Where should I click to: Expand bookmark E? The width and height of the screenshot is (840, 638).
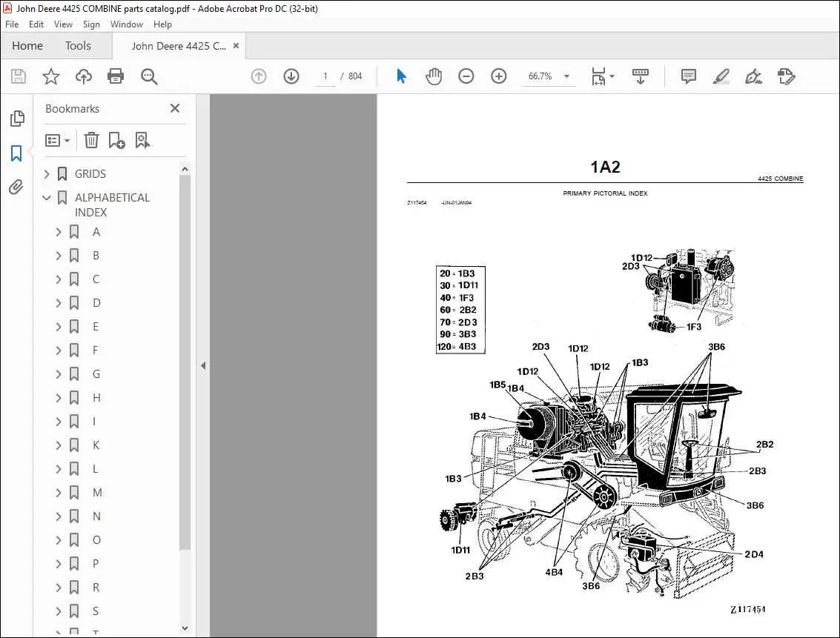click(59, 327)
